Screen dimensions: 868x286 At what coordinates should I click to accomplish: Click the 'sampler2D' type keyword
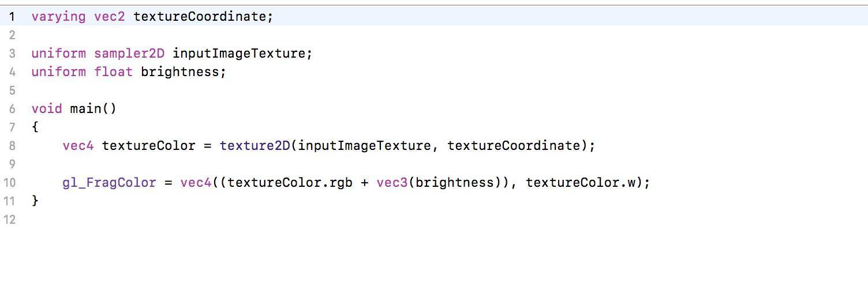129,54
